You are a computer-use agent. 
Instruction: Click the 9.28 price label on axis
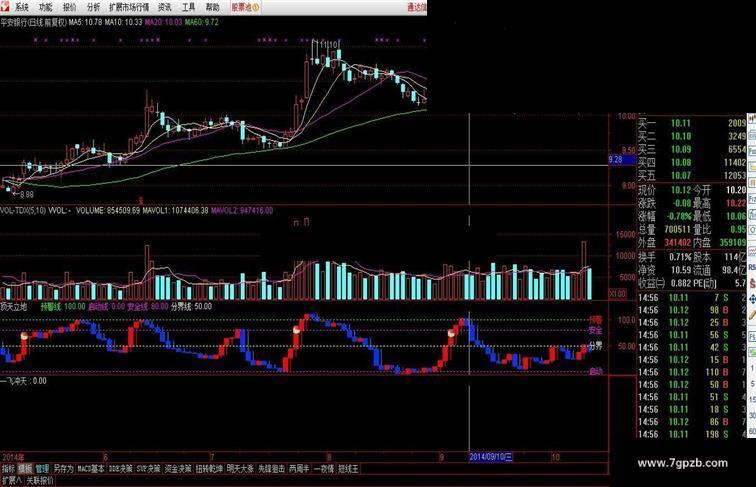pos(622,159)
